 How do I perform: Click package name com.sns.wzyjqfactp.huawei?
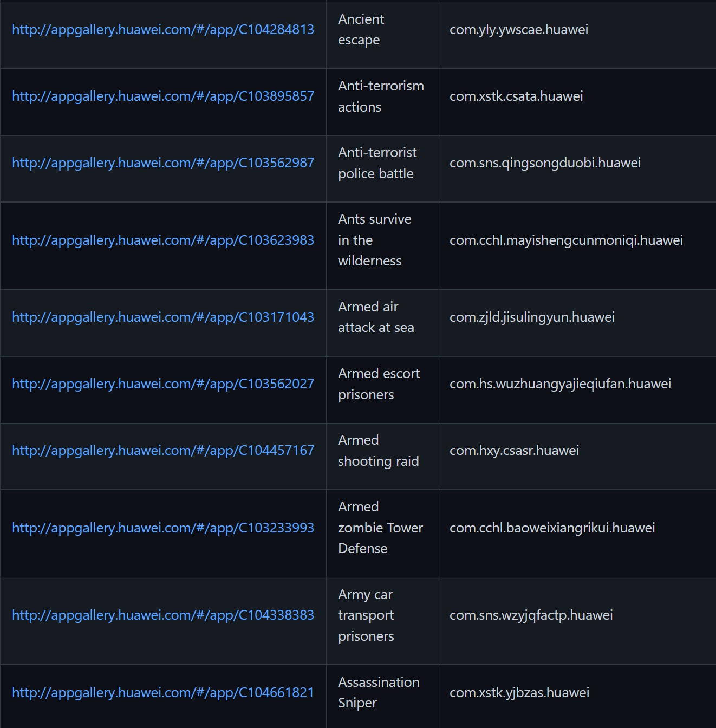pos(531,615)
